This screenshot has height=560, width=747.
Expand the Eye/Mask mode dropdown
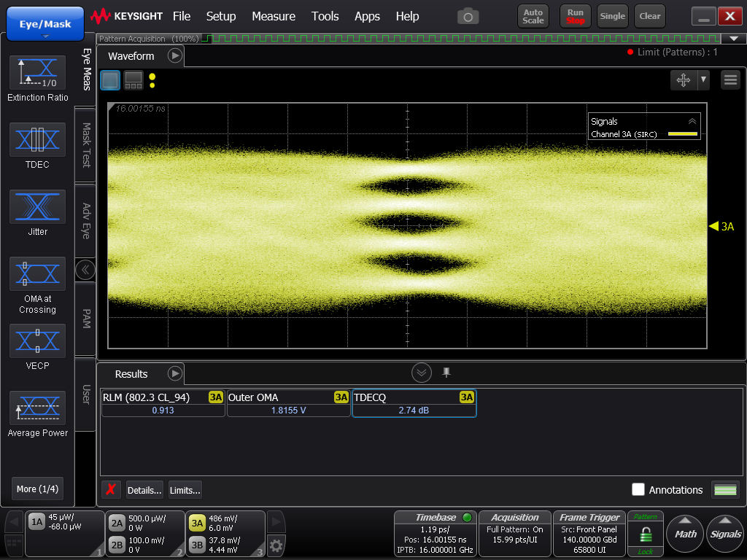point(44,36)
